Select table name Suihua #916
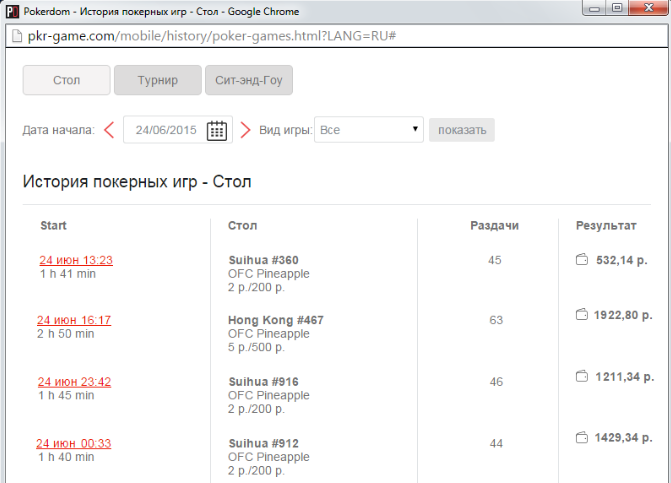 263,382
